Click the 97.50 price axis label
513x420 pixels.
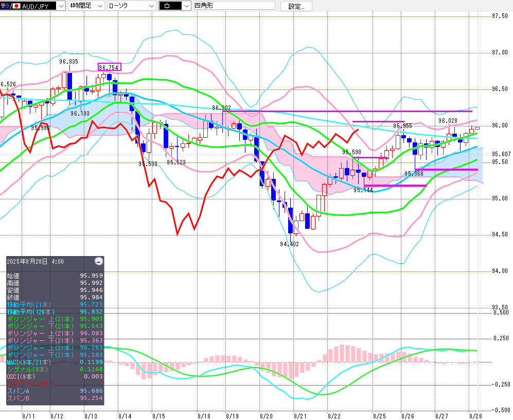click(x=500, y=16)
